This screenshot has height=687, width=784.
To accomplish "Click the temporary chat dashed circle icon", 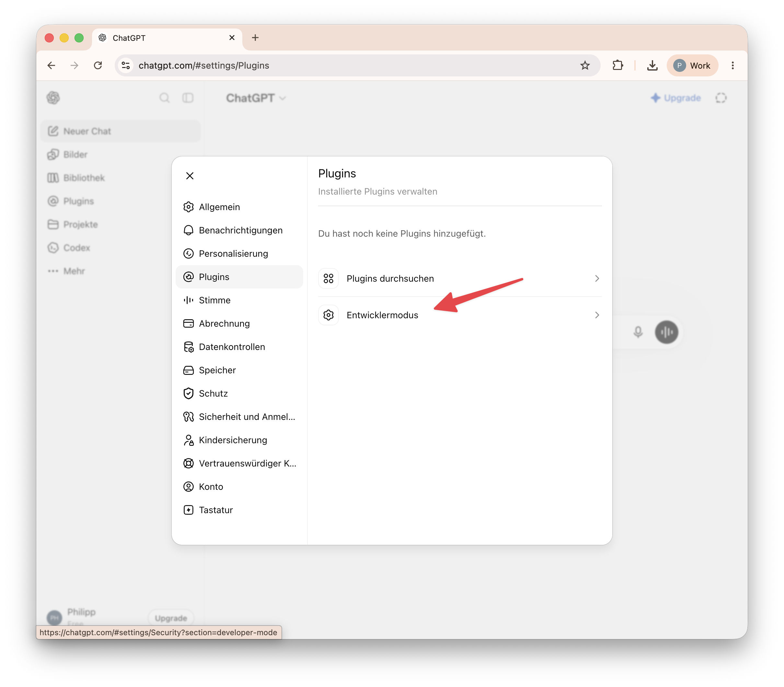I will click(x=721, y=98).
